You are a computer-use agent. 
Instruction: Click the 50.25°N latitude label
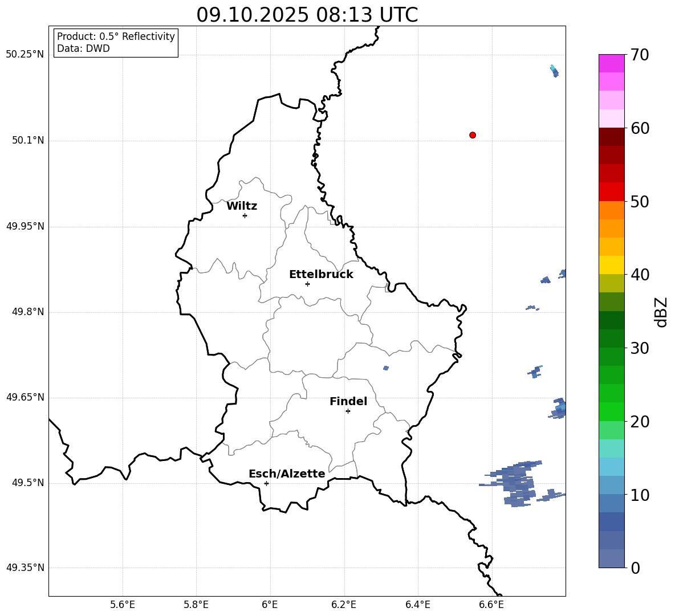[25, 55]
